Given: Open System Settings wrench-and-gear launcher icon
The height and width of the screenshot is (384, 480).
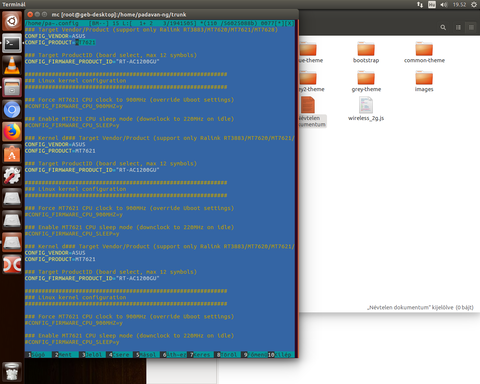Looking at the screenshot, I should (x=12, y=176).
